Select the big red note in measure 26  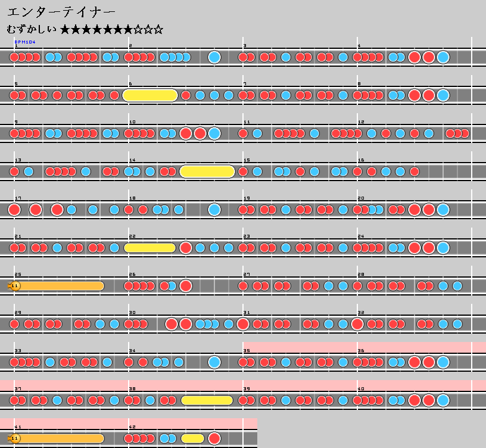tap(186, 286)
